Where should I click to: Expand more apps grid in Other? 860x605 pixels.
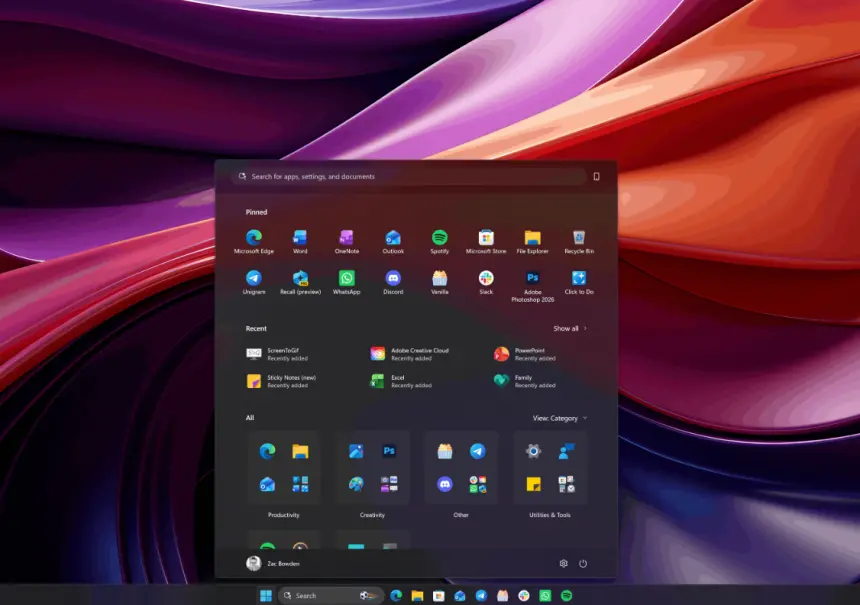pyautogui.click(x=478, y=484)
